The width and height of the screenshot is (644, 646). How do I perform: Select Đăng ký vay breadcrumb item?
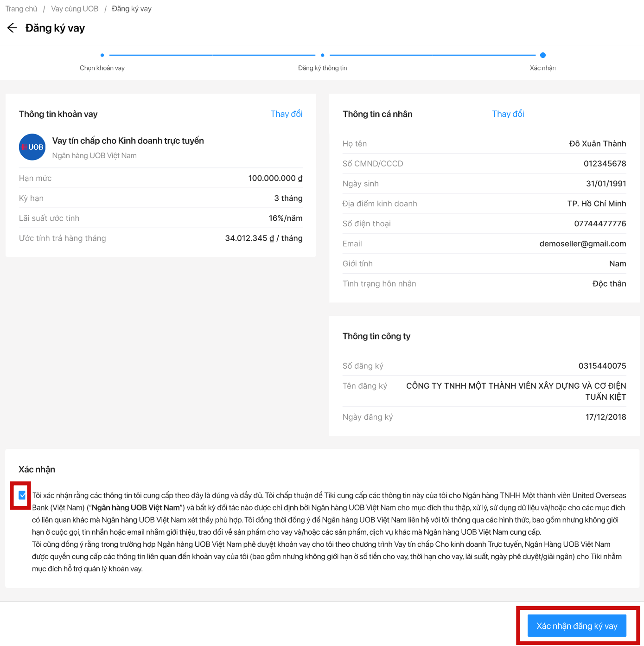point(132,9)
